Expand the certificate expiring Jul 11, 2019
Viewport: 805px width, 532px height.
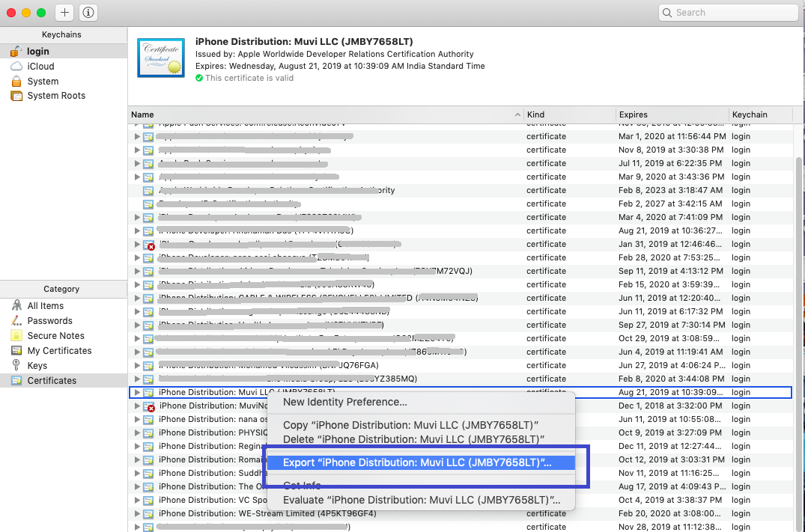tap(137, 163)
